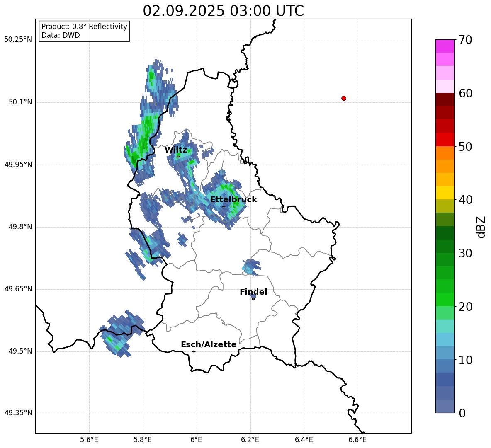Image resolution: width=491 pixels, height=448 pixels.
Task: Click the 6.2°E longitude tick label
Action: point(250,440)
